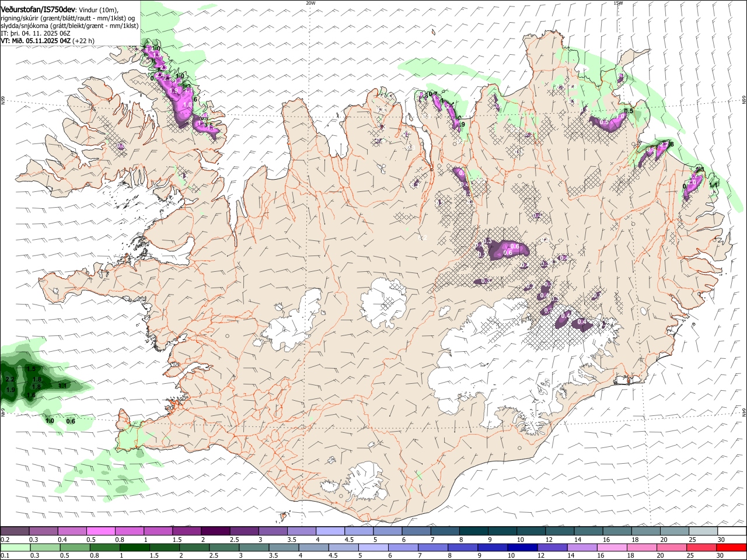Click the grey-purple 0.2–0.3 snow legend swatch

(15, 531)
